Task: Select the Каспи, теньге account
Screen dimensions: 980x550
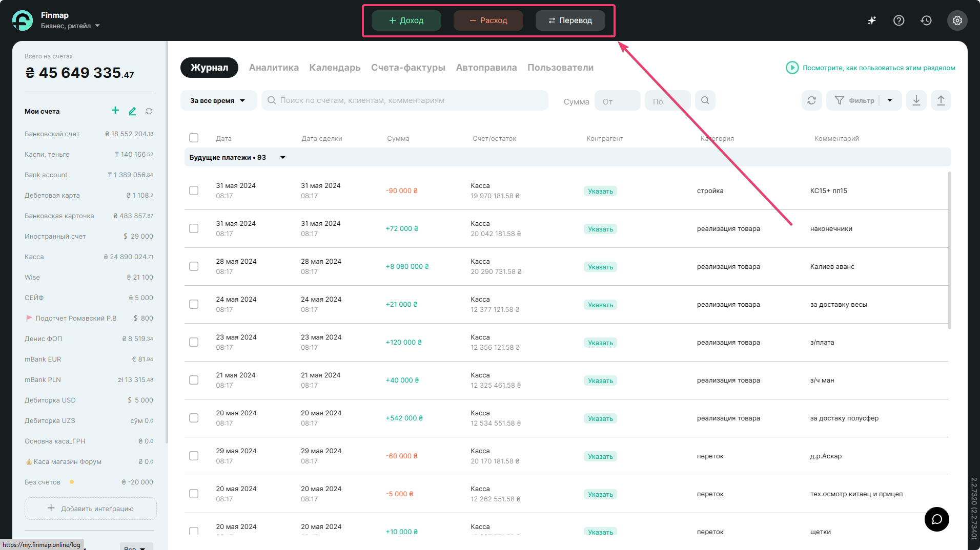Action: [89, 154]
